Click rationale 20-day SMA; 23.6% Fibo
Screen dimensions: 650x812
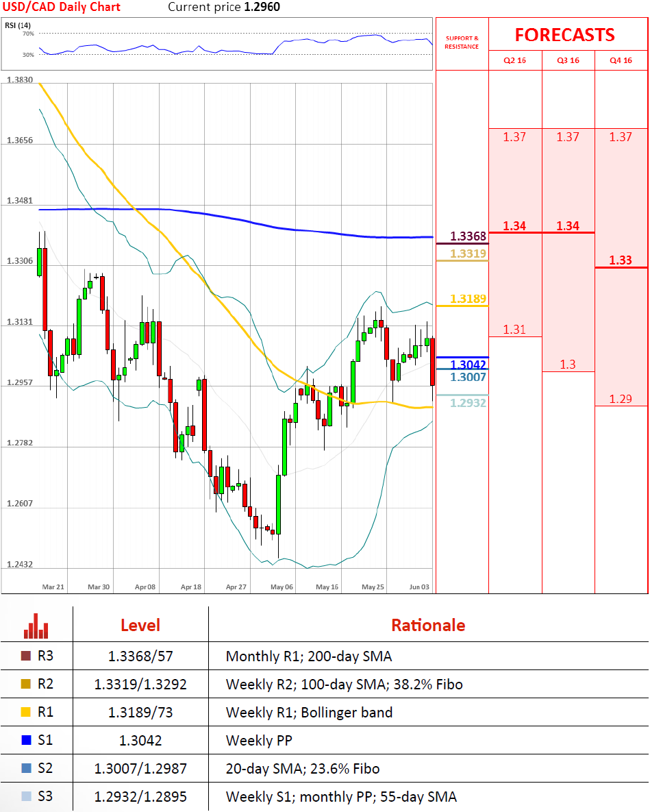pyautogui.click(x=303, y=769)
